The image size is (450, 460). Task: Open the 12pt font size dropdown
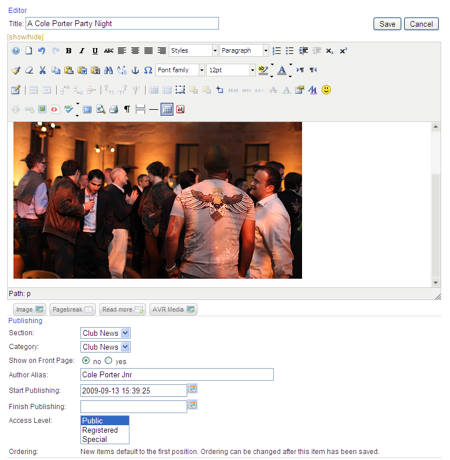point(231,70)
